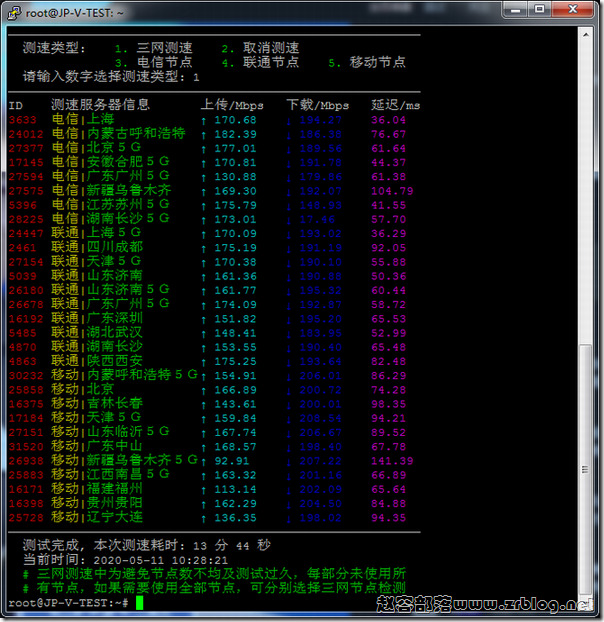
Task: Click the row text 吉林长春
Action: 115,403
